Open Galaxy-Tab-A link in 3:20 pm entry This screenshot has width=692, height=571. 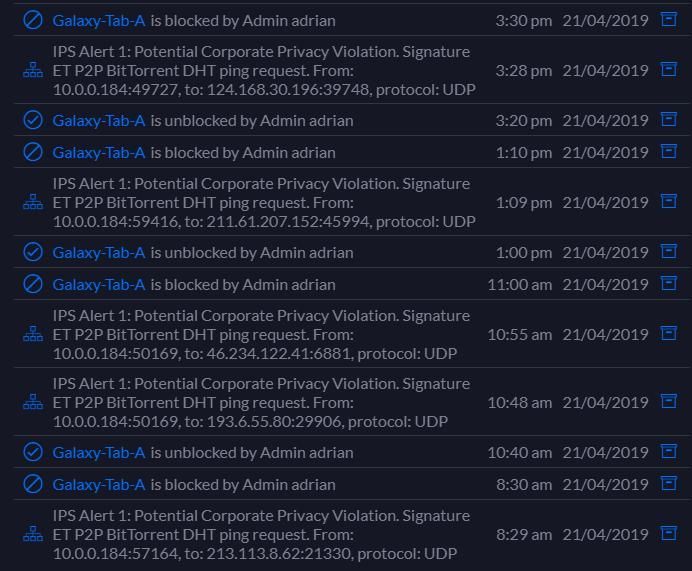coord(99,120)
